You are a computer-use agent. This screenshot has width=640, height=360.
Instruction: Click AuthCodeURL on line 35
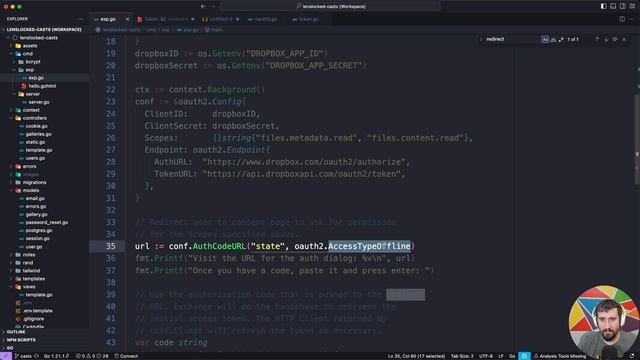219,246
